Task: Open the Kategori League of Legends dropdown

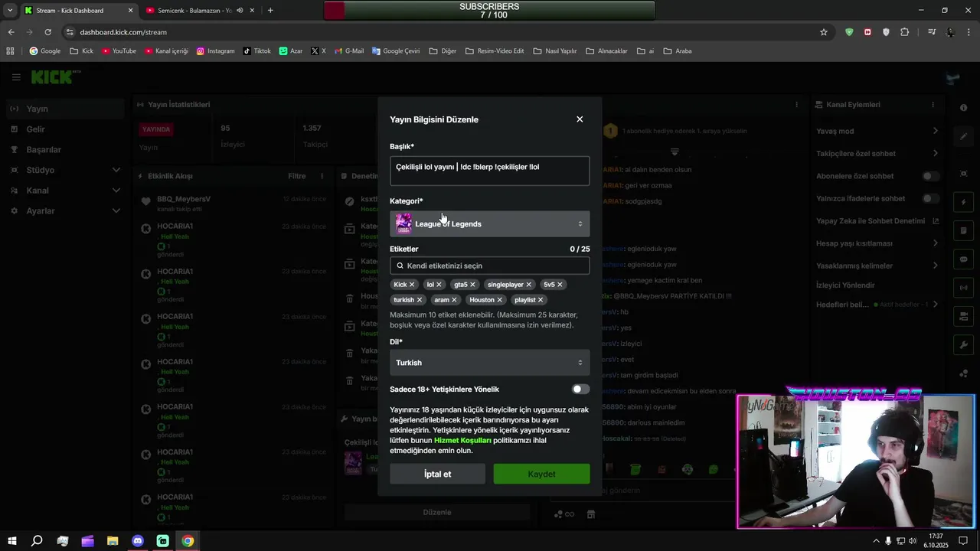Action: click(490, 223)
